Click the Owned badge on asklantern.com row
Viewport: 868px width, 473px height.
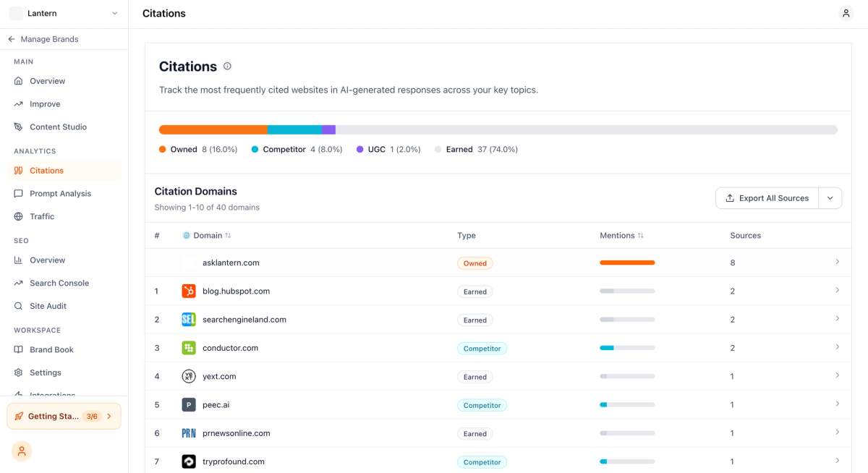[475, 263]
